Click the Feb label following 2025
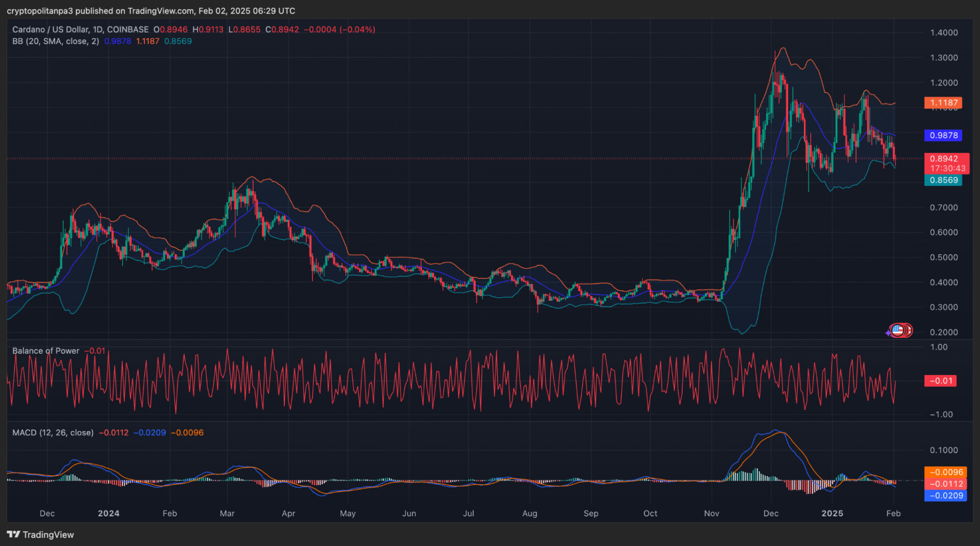The image size is (980, 546). pos(894,514)
